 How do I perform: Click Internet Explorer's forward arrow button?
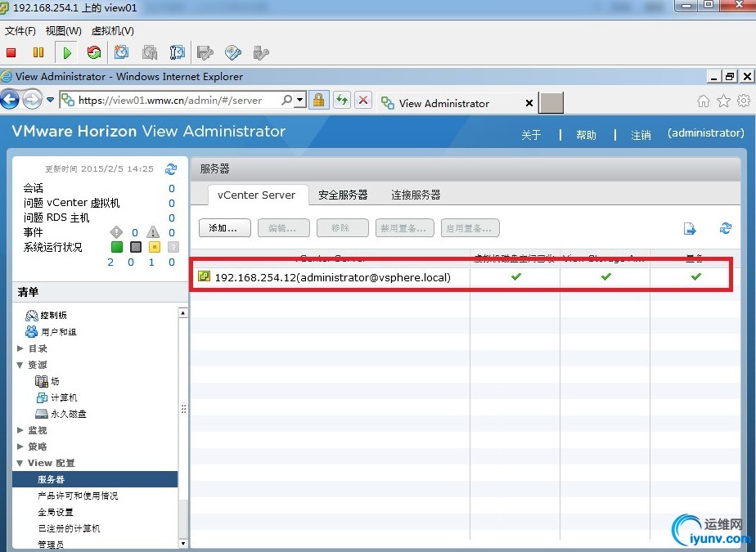(32, 100)
